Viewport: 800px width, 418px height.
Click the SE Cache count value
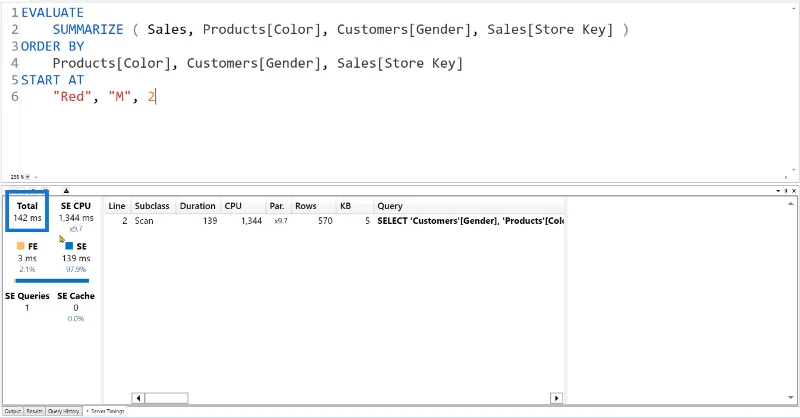tap(76, 308)
